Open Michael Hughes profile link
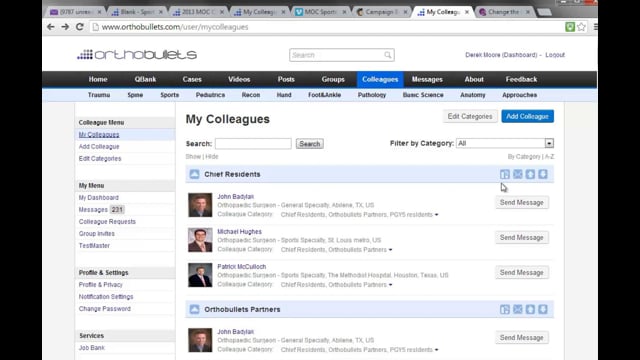Image resolution: width=640 pixels, height=360 pixels. (239, 231)
